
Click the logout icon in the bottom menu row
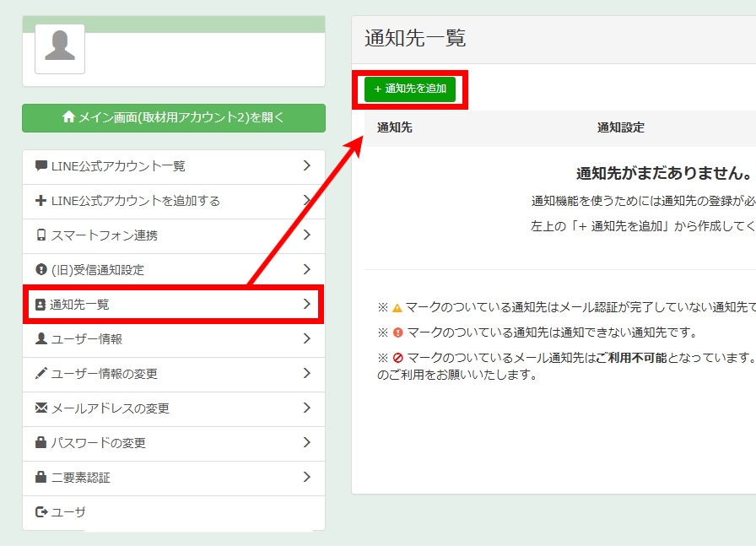(x=41, y=512)
